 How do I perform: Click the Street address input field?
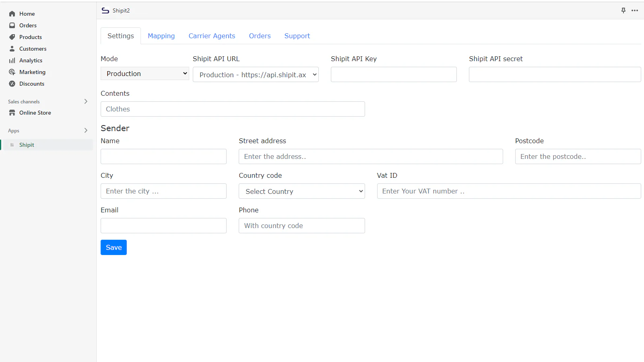[371, 156]
